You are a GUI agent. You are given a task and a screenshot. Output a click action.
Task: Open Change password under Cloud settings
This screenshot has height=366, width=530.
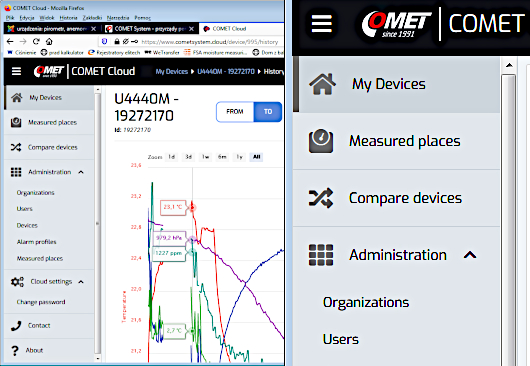(x=41, y=302)
